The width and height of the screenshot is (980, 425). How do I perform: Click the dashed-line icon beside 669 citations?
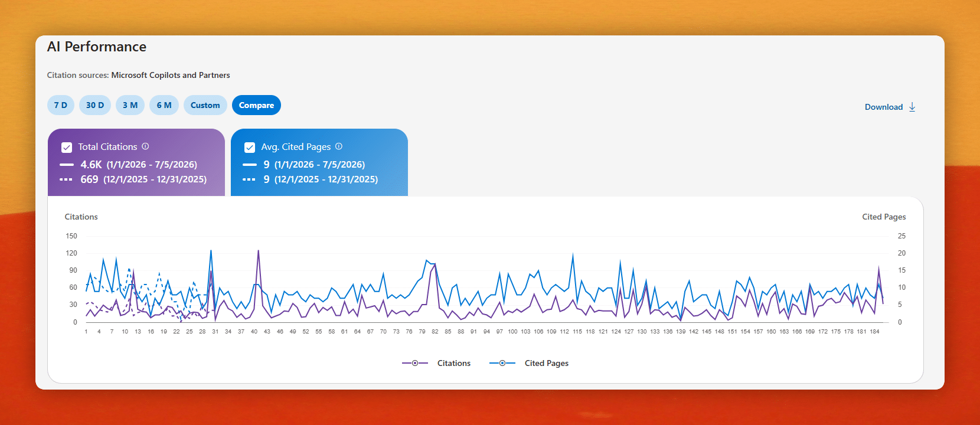66,179
